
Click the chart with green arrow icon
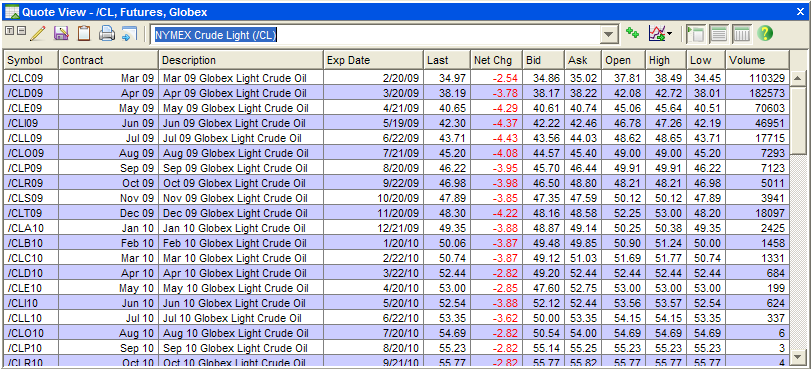tap(656, 34)
